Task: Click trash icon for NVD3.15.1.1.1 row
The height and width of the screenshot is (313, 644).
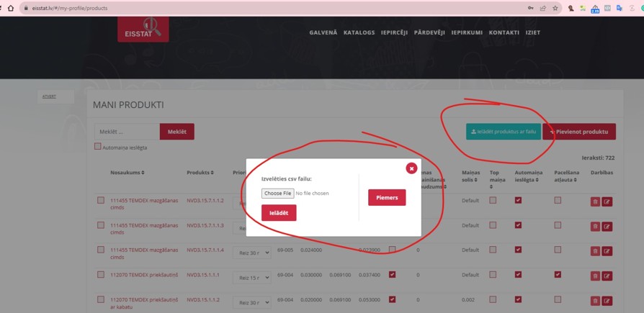Action: click(595, 276)
